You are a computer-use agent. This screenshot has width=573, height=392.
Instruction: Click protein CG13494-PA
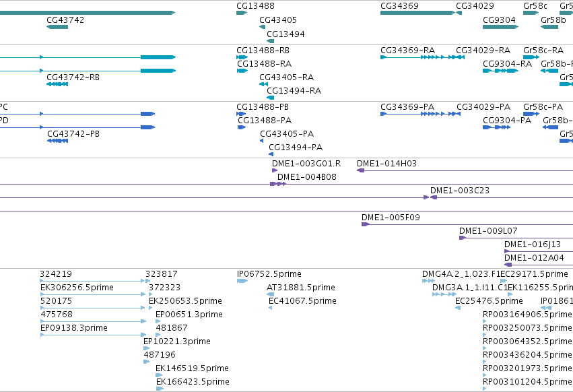click(271, 154)
